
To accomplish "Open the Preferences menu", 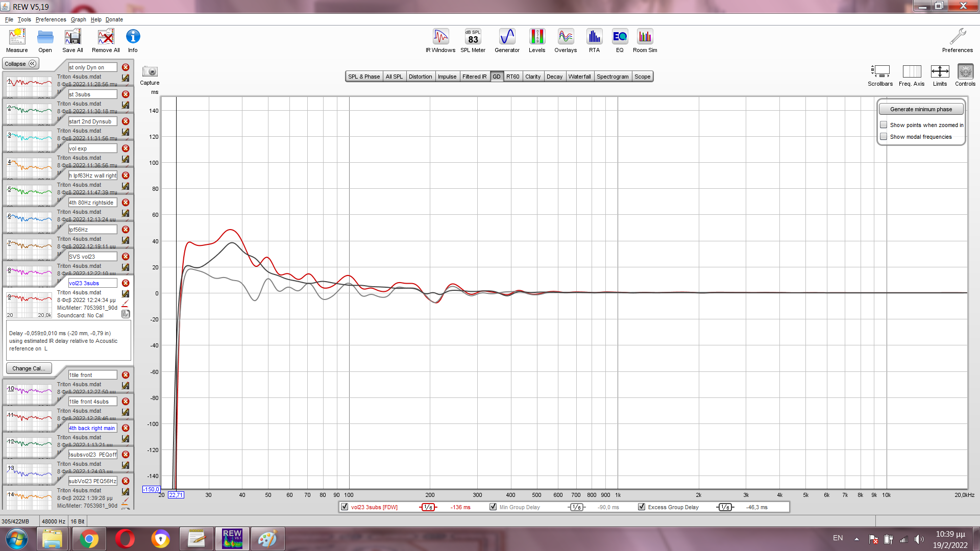I will coord(51,19).
